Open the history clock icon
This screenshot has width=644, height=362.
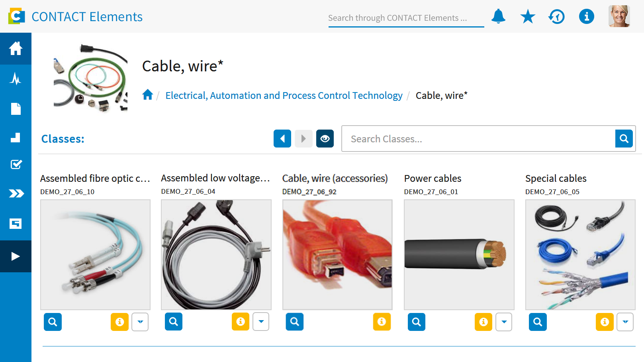(x=557, y=17)
